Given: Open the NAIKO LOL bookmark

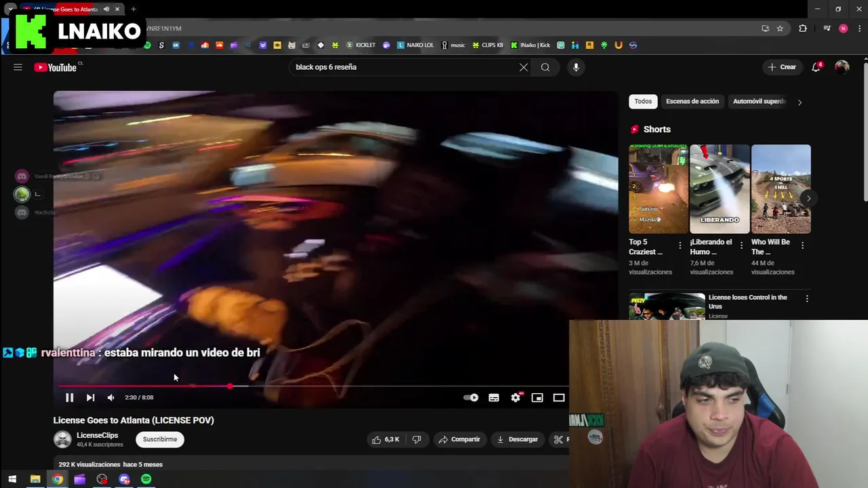Looking at the screenshot, I should point(415,45).
